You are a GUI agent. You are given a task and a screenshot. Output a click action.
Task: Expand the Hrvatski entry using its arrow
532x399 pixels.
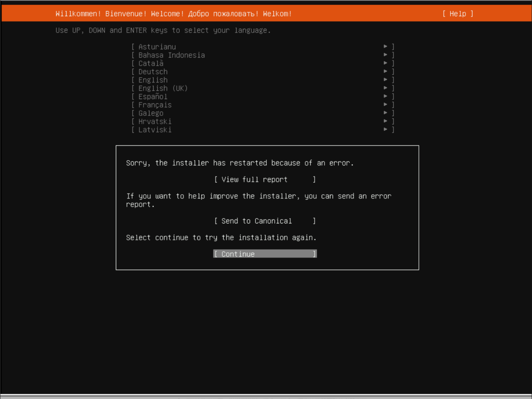click(385, 121)
